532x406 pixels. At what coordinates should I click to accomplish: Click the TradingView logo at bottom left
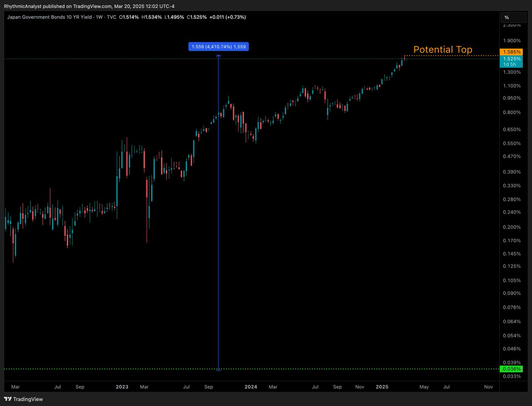(24, 399)
